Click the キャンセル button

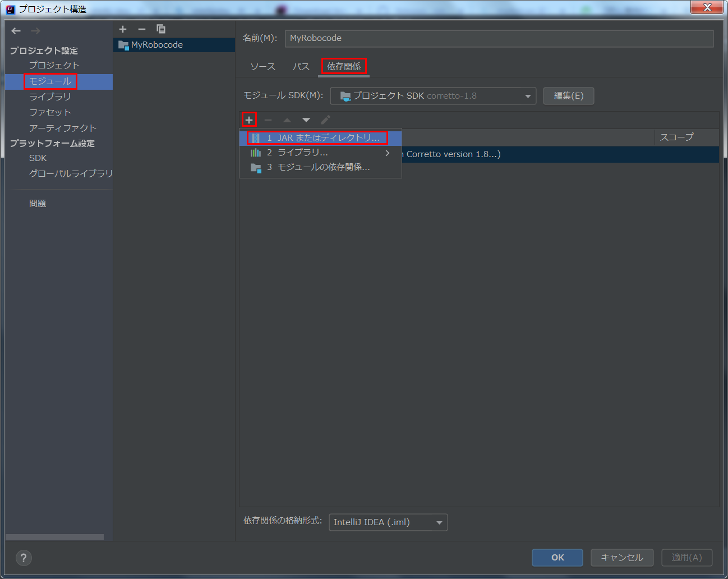(x=622, y=558)
